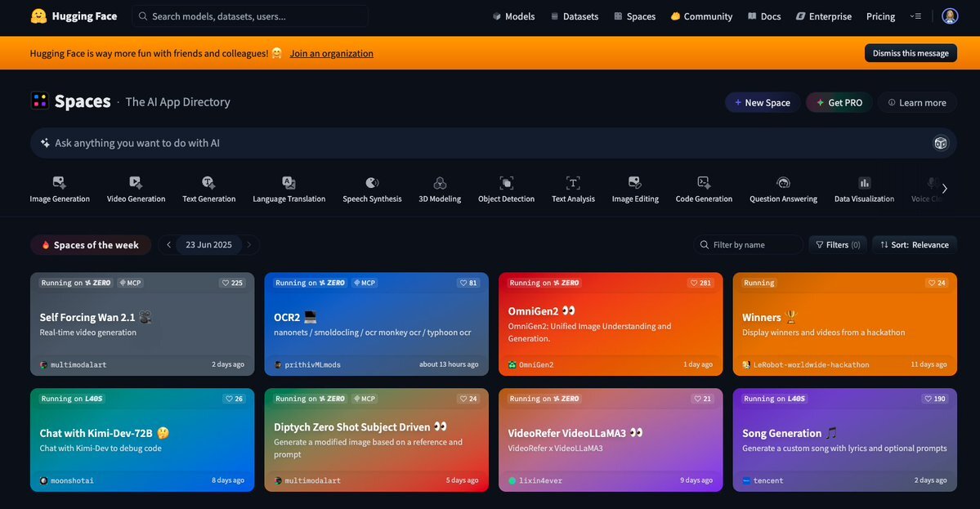
Task: Click the MCP badge on the OCR2 card
Action: point(365,283)
